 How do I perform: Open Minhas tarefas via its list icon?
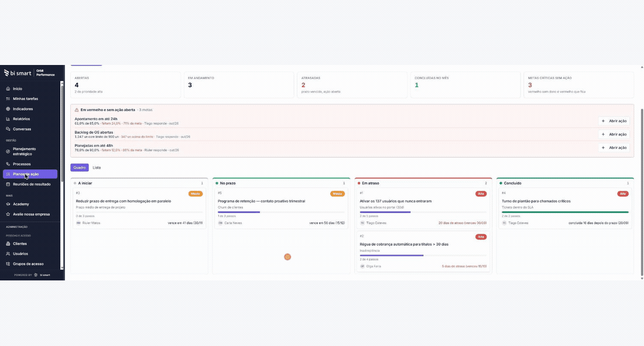click(8, 98)
